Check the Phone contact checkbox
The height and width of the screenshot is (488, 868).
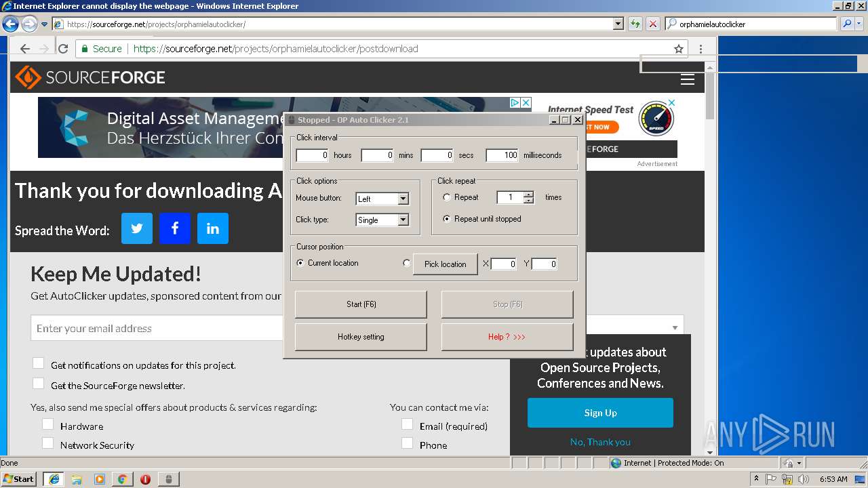pyautogui.click(x=407, y=443)
